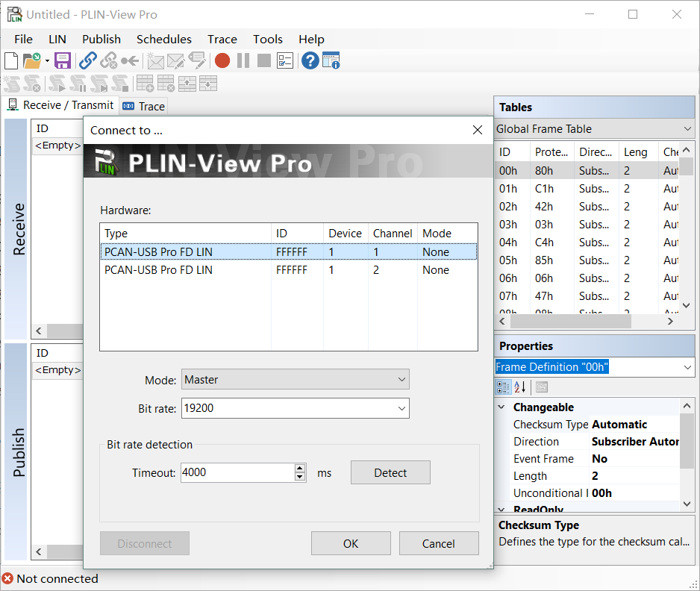The height and width of the screenshot is (591, 700).
Task: Click the Event Frame value No
Action: pos(599,458)
